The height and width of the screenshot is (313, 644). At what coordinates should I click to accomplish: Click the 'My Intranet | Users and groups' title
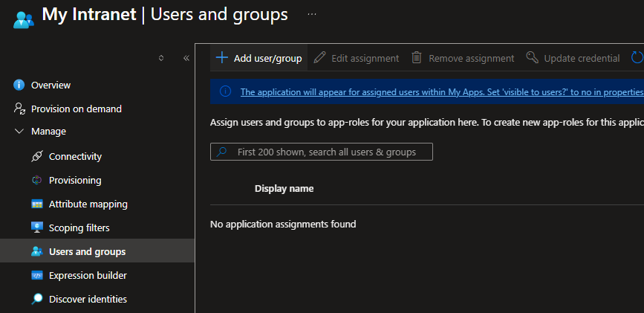click(x=165, y=15)
